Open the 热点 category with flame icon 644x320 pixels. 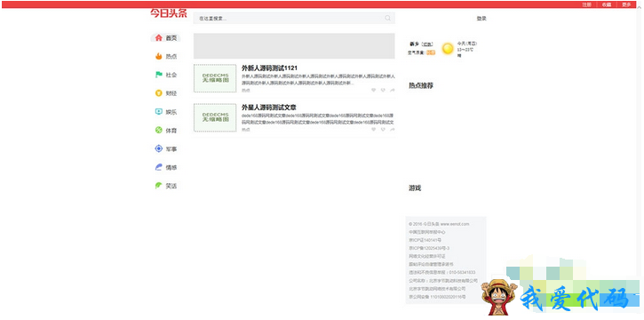coord(165,56)
